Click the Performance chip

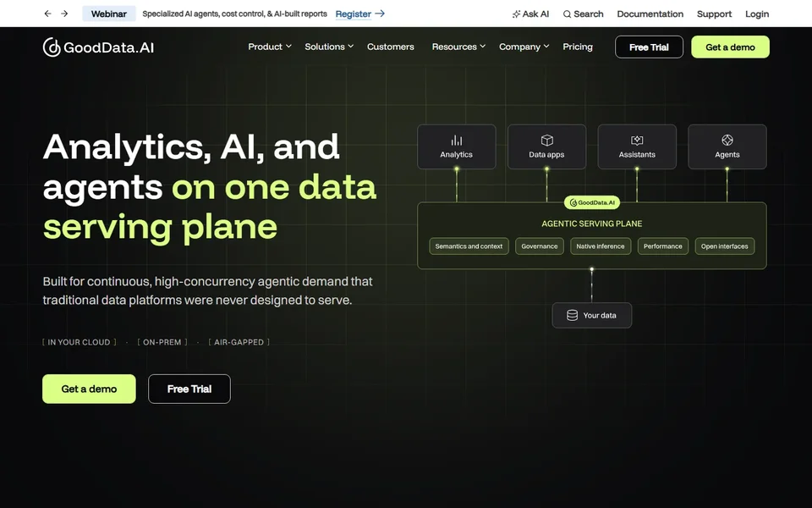point(663,246)
